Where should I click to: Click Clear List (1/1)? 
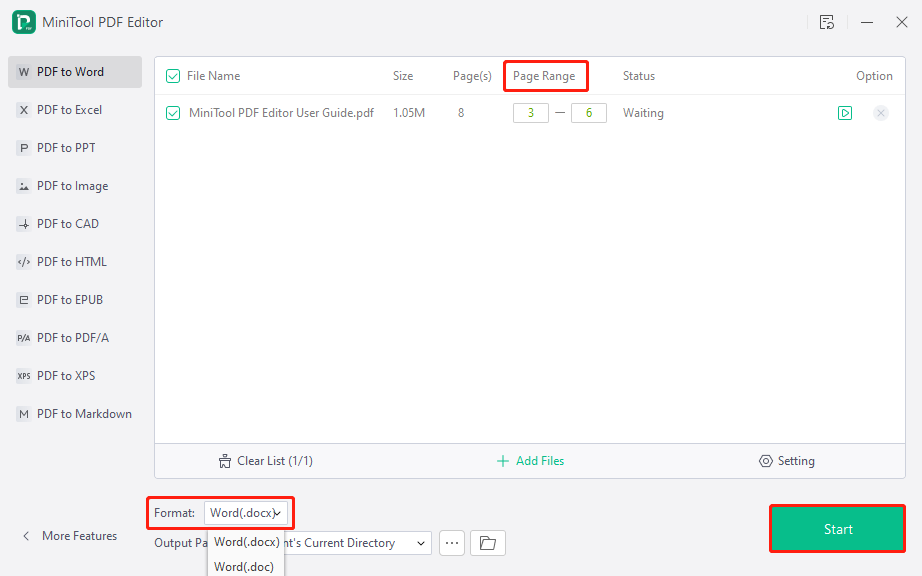pyautogui.click(x=265, y=461)
